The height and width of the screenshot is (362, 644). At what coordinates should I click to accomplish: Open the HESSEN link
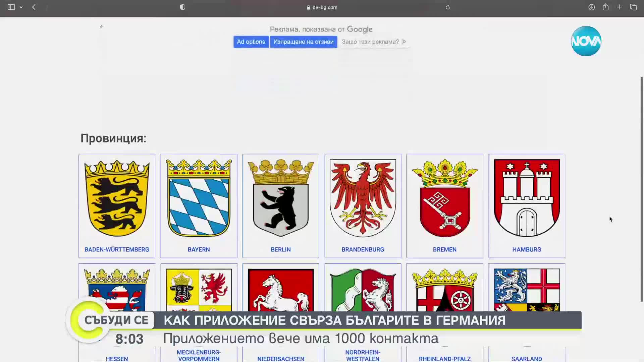(117, 359)
